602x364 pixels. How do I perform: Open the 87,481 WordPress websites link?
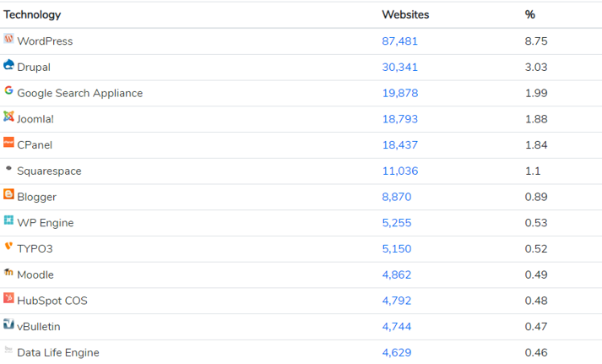click(399, 41)
